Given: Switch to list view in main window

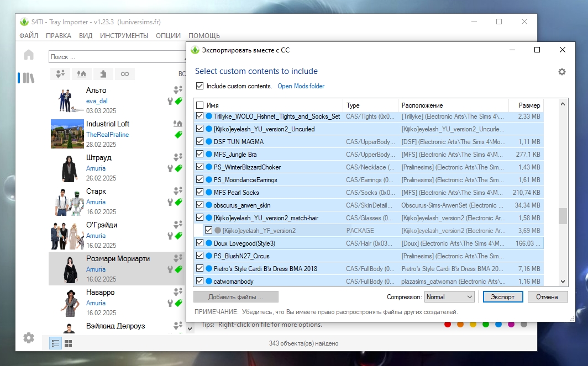Looking at the screenshot, I should tap(55, 343).
